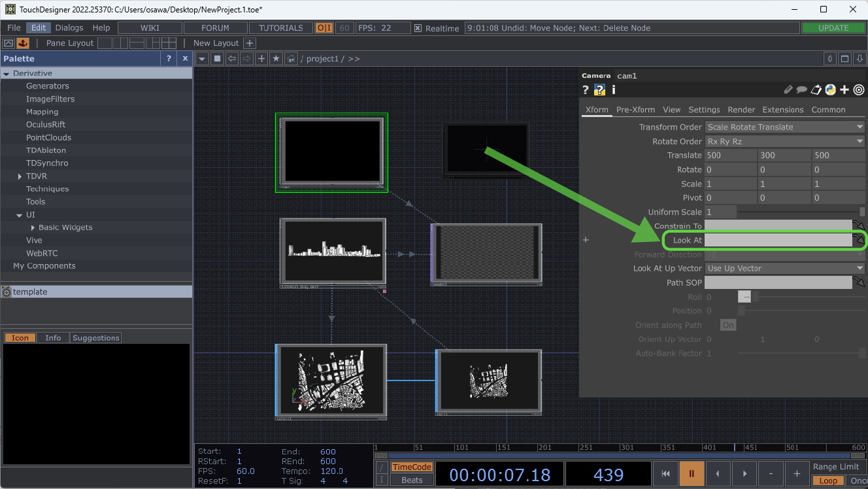Click the anchor icon in the layout toolbar
868x489 pixels.
(x=23, y=43)
